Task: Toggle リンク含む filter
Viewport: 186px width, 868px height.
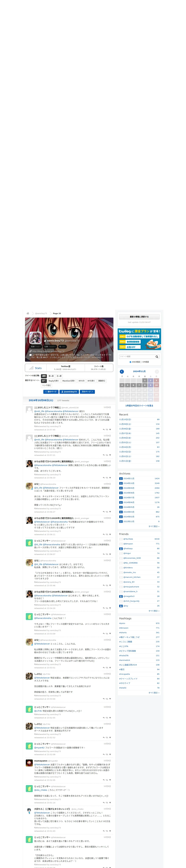Action: pyautogui.click(x=47, y=386)
